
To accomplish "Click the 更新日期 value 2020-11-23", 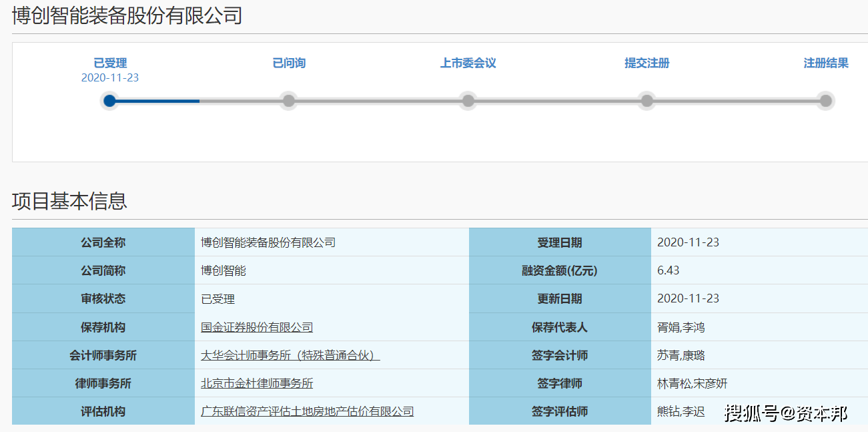I will click(689, 298).
